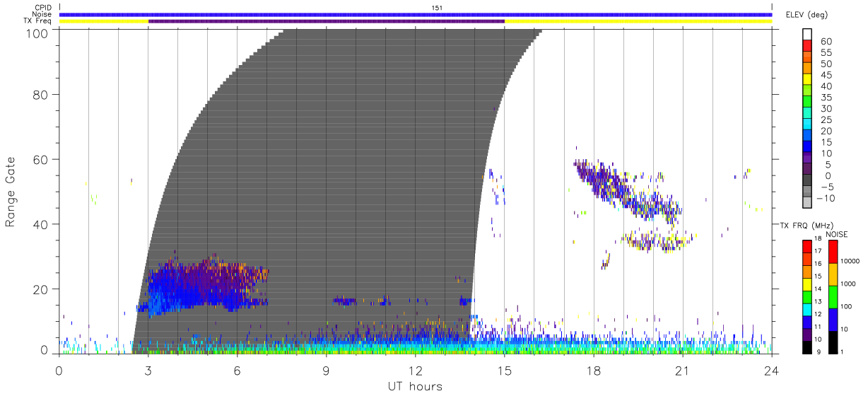Pick the black TX FRQ swatch between 9 and 10

click(x=807, y=347)
